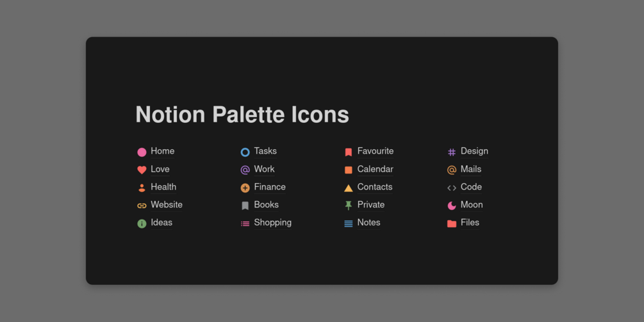The image size is (644, 322).
Task: Visit the Shopping page link
Action: [273, 222]
